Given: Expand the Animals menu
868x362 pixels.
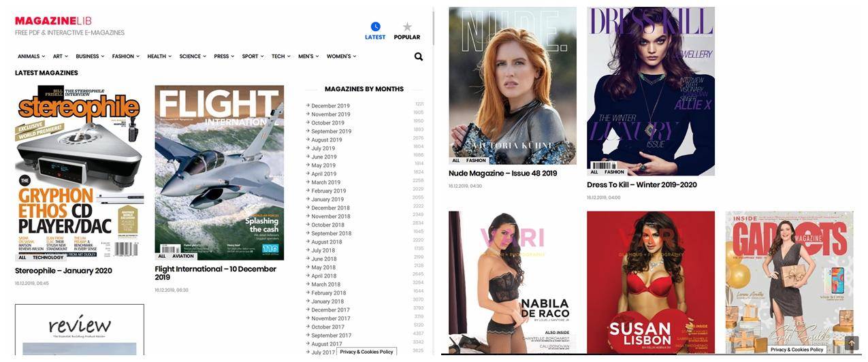Looking at the screenshot, I should (x=31, y=56).
